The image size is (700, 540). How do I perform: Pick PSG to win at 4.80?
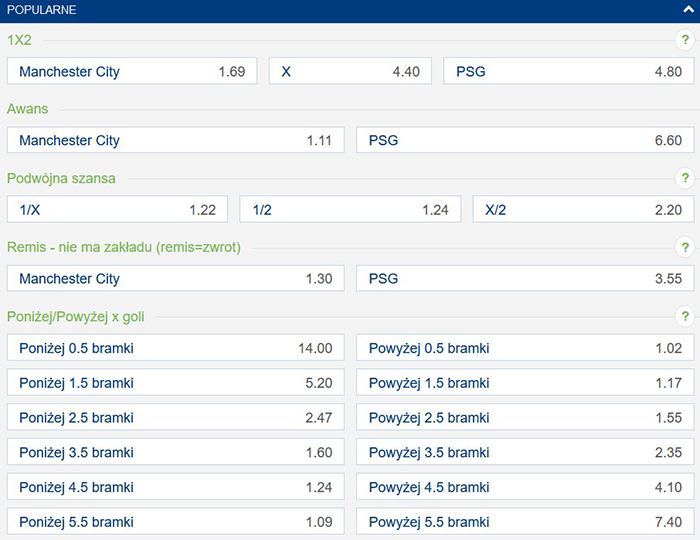pos(569,72)
